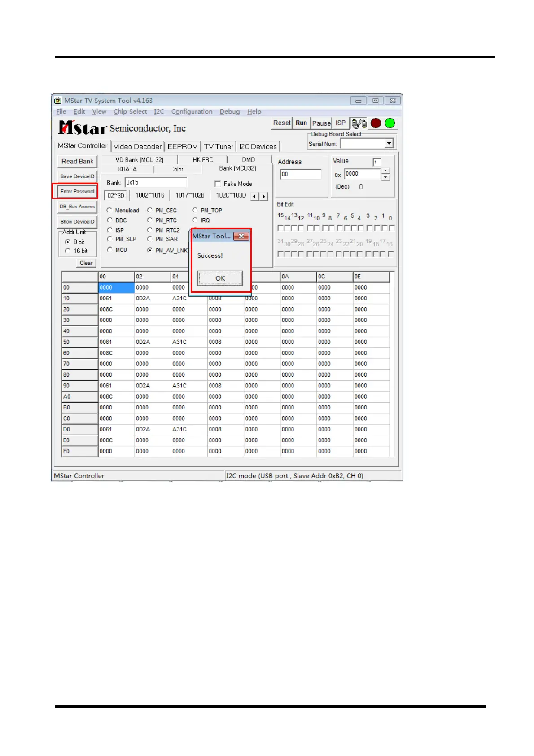Open the View menu
The width and height of the screenshot is (534, 756).
point(99,112)
